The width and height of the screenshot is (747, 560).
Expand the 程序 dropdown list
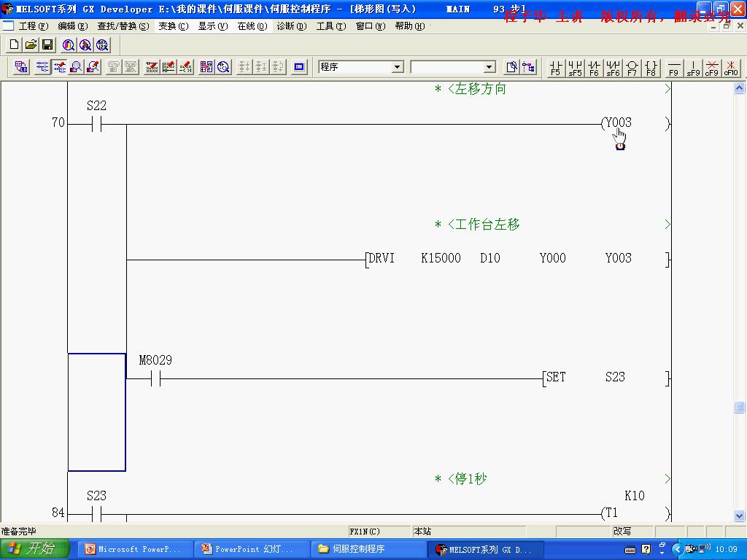click(398, 67)
